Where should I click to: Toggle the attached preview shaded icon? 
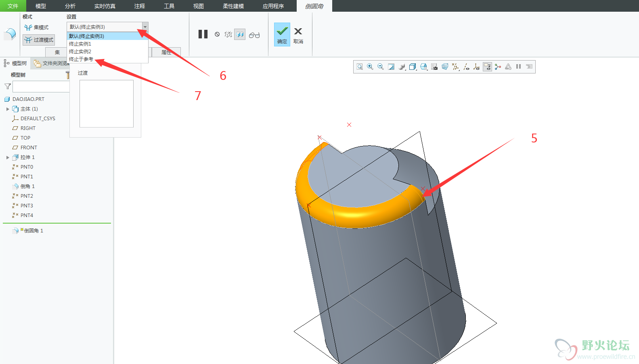click(x=240, y=34)
